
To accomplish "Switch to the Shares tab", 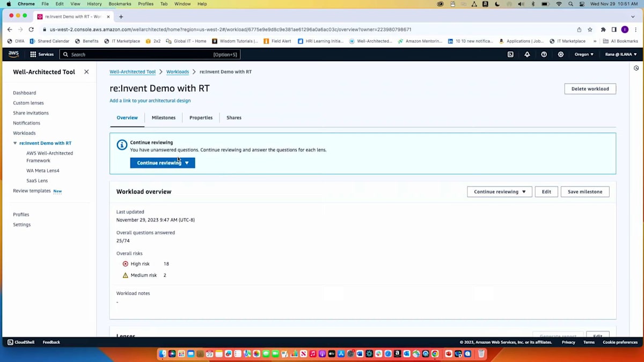I will tap(234, 117).
